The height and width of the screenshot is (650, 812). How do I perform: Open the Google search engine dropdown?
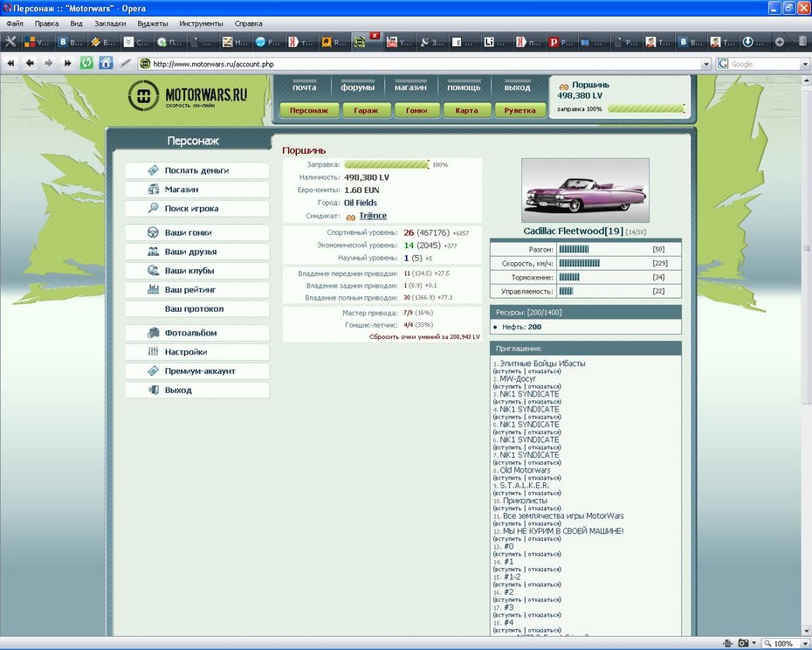805,64
